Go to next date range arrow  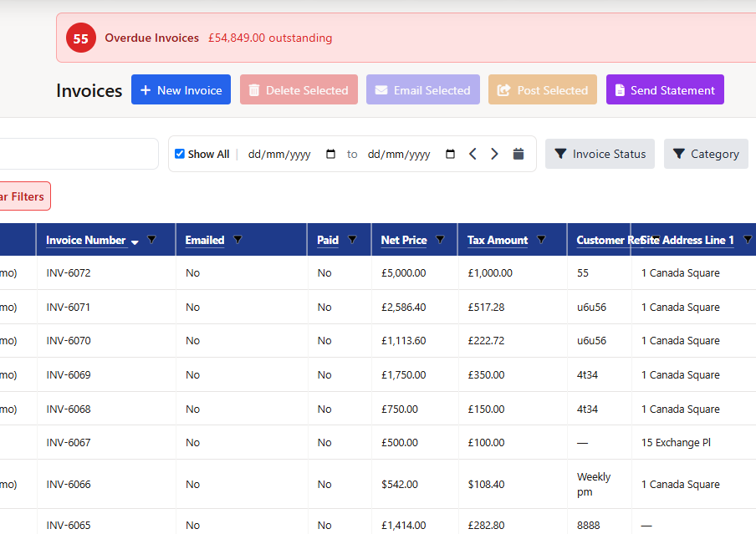click(494, 154)
